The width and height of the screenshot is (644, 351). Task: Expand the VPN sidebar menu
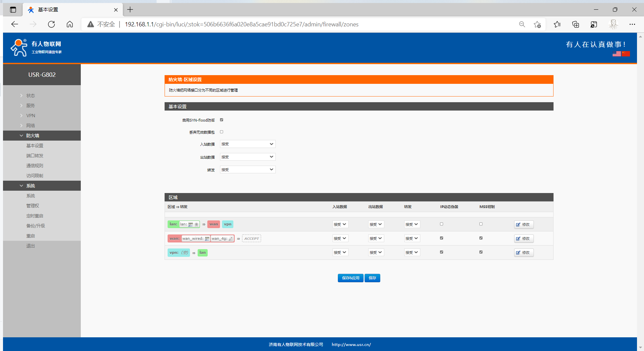tap(31, 116)
